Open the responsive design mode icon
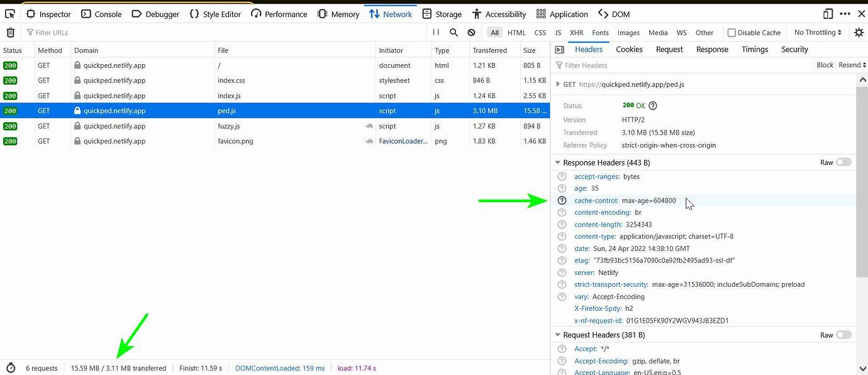 click(x=828, y=14)
